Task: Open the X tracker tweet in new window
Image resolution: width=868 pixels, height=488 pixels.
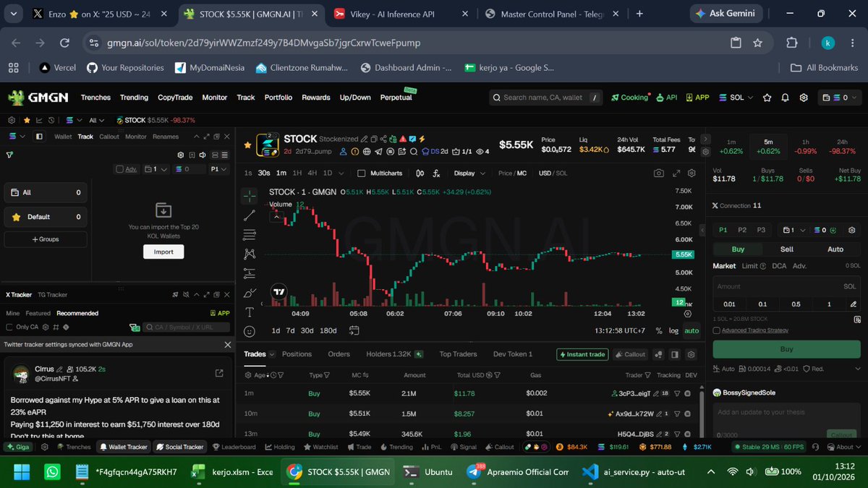Action: click(219, 373)
